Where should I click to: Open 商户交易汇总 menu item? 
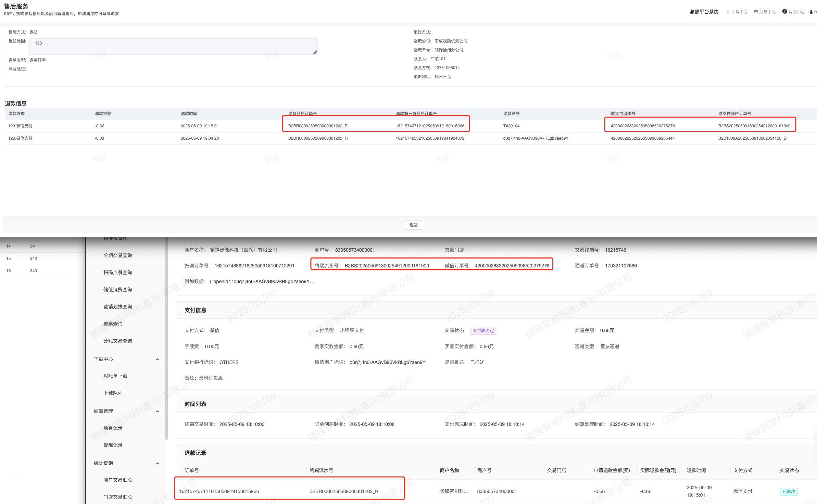pos(117,480)
